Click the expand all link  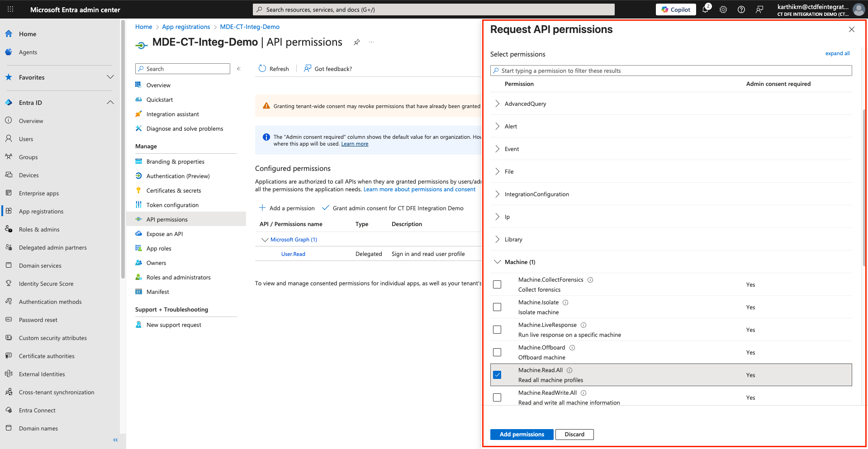point(837,53)
